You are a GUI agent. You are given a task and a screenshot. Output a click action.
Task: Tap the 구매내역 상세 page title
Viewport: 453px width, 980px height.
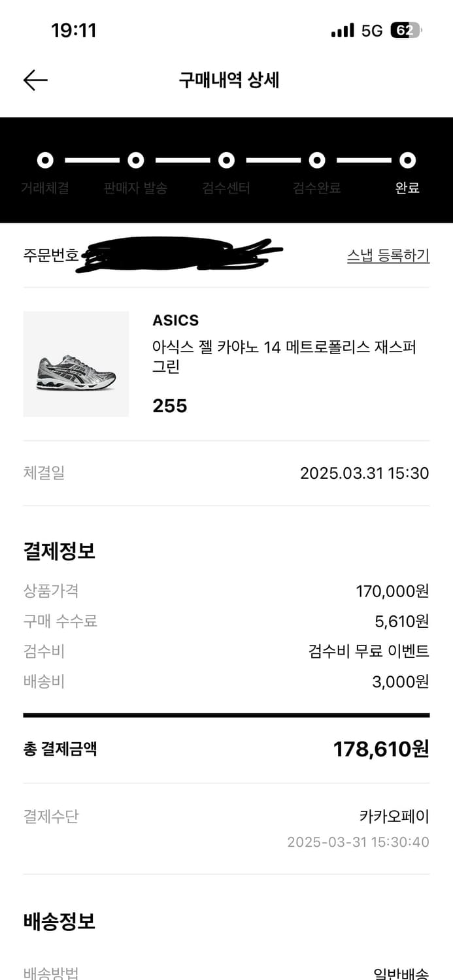pyautogui.click(x=229, y=80)
